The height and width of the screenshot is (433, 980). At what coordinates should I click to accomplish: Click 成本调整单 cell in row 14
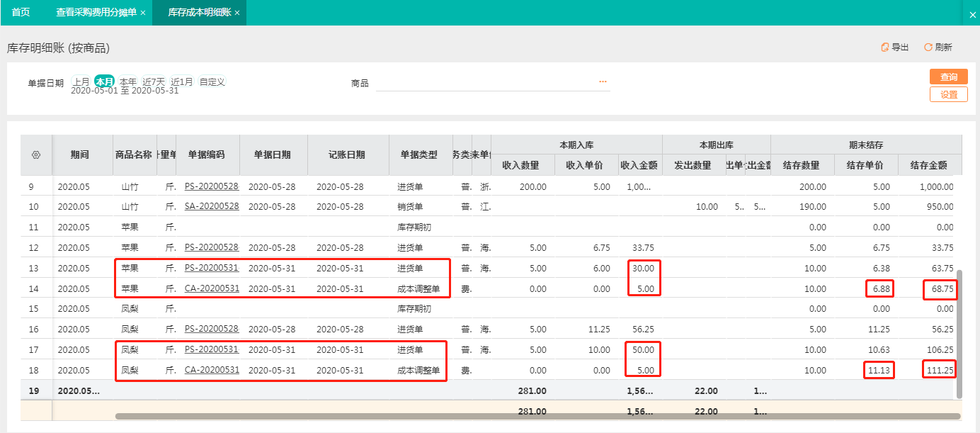tap(418, 288)
